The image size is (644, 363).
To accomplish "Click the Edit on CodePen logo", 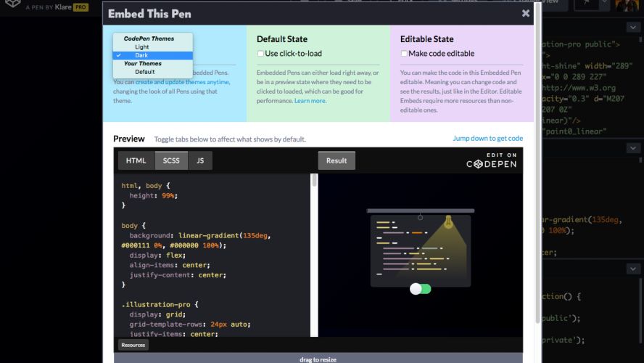I will pos(491,160).
